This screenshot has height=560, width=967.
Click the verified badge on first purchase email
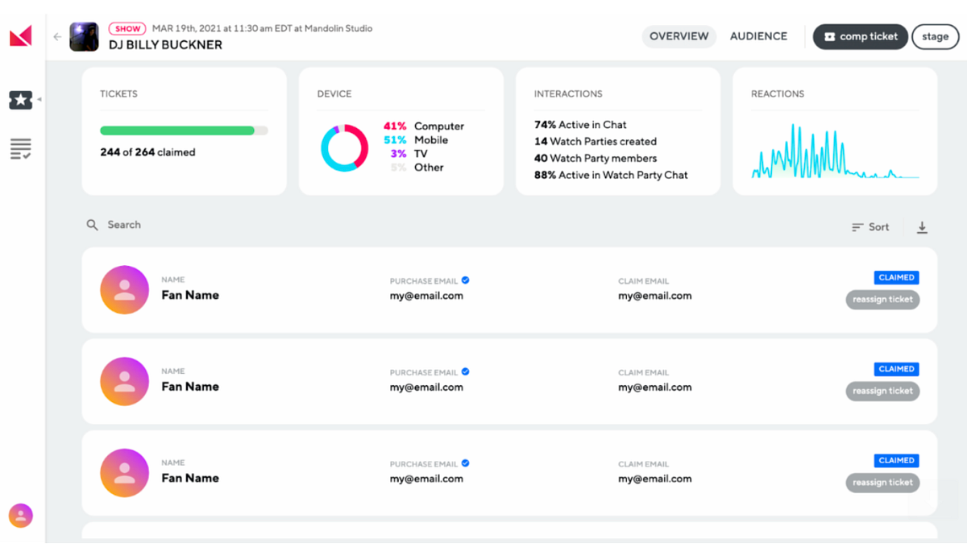[465, 280]
